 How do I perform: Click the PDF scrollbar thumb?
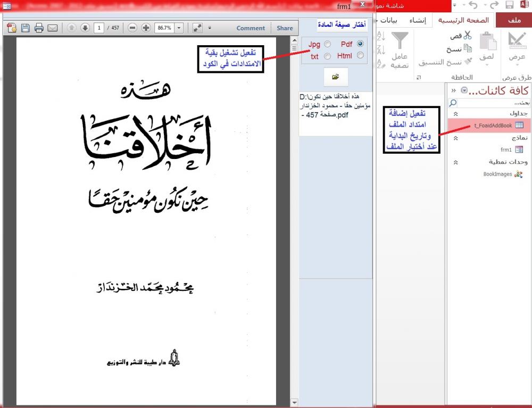point(294,48)
